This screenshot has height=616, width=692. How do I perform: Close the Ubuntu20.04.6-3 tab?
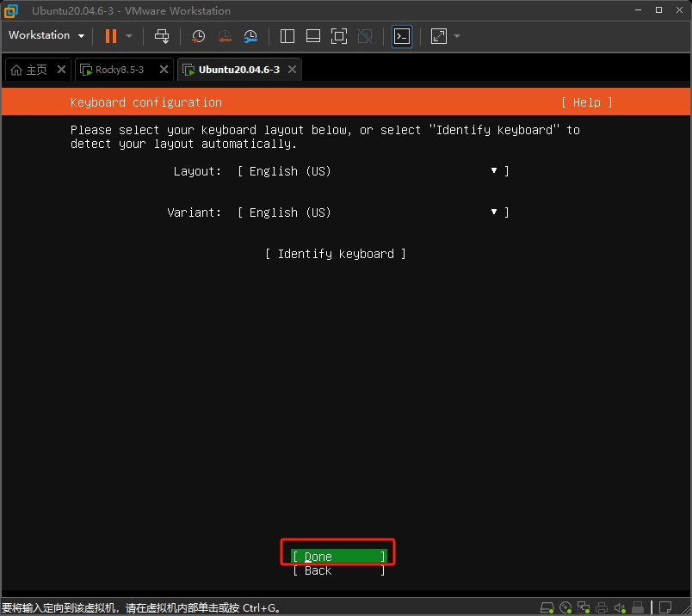pos(292,70)
